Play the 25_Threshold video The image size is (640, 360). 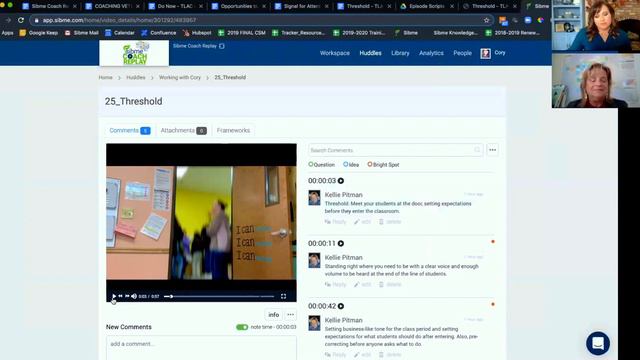[x=114, y=296]
